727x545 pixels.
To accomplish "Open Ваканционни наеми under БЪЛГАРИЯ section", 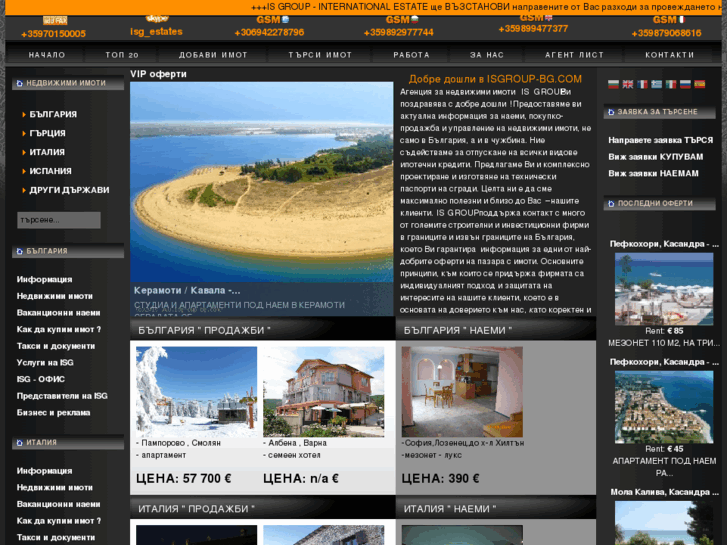I will (x=58, y=313).
